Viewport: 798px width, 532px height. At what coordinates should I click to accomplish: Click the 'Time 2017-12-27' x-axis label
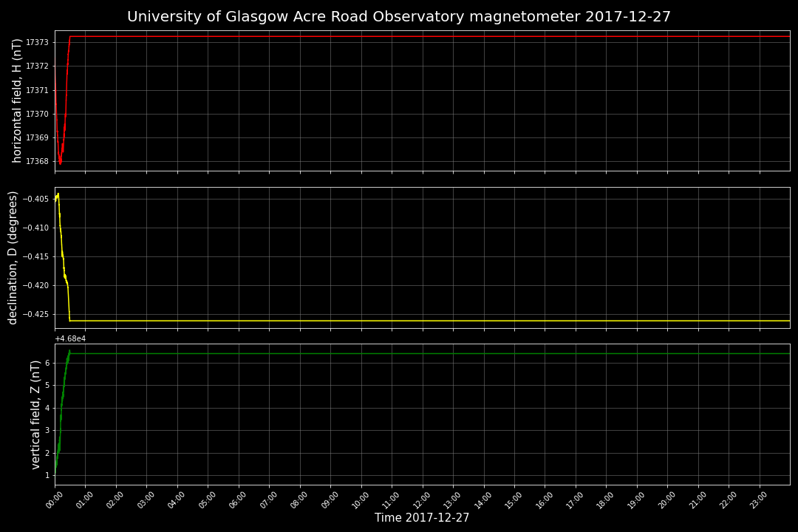point(422,518)
